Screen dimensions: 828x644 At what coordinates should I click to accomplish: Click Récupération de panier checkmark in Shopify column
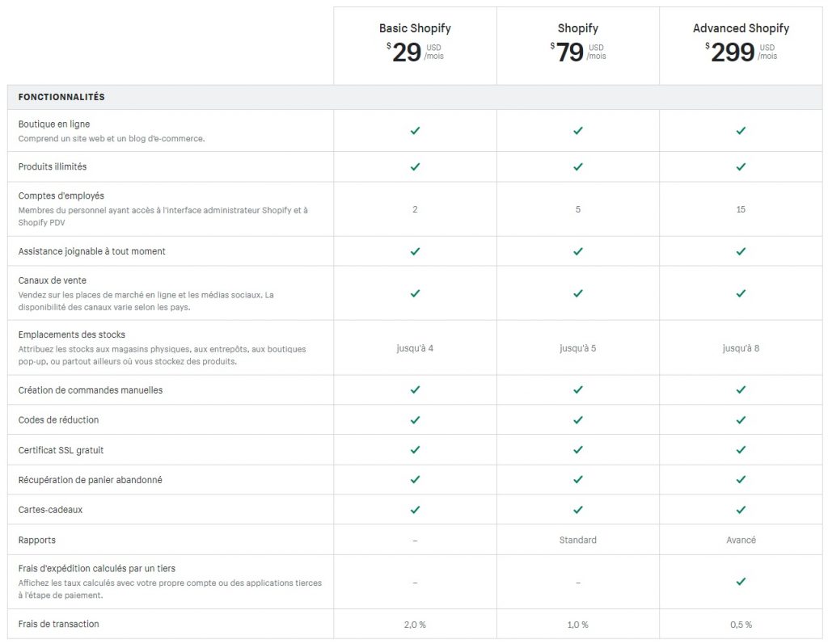click(x=577, y=480)
